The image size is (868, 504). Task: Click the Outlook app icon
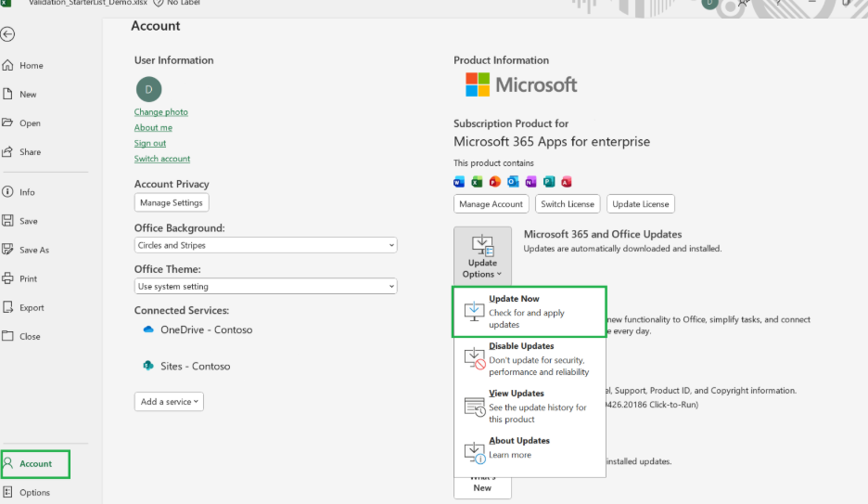(x=513, y=182)
